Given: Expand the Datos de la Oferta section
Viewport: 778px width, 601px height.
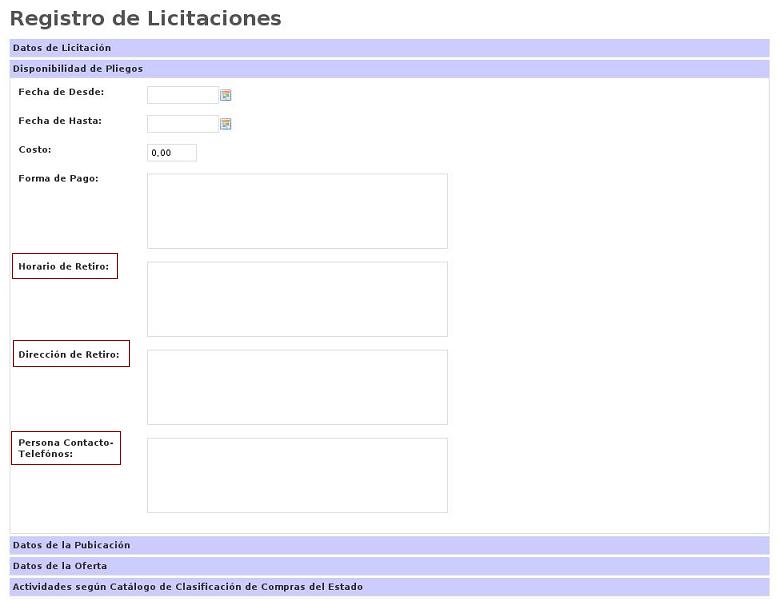Looking at the screenshot, I should tap(60, 566).
